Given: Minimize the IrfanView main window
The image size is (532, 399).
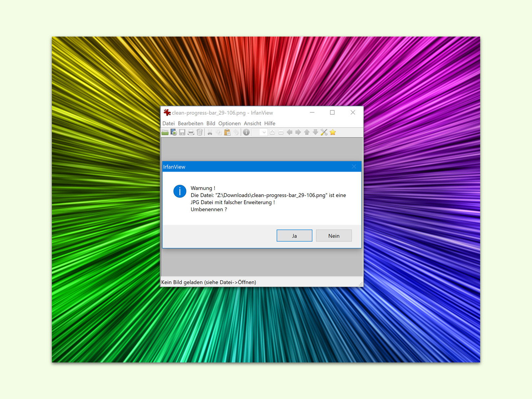Looking at the screenshot, I should (x=312, y=112).
